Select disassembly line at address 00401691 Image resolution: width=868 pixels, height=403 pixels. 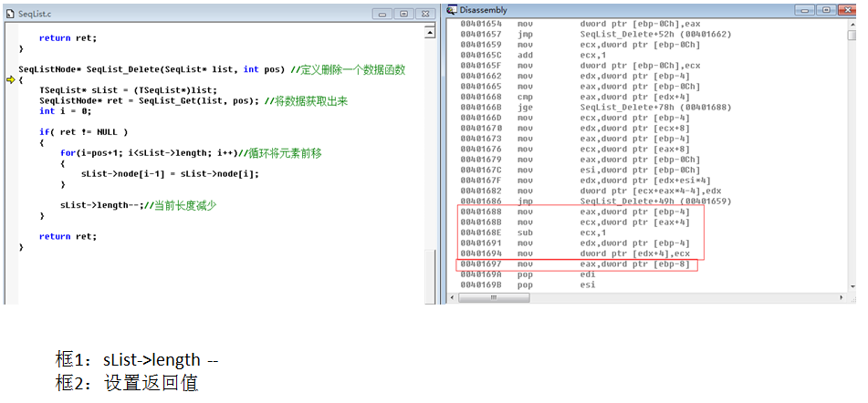click(575, 243)
